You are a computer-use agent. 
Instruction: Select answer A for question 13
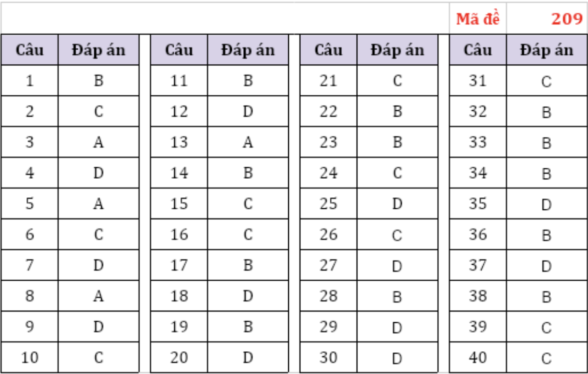pyautogui.click(x=248, y=142)
